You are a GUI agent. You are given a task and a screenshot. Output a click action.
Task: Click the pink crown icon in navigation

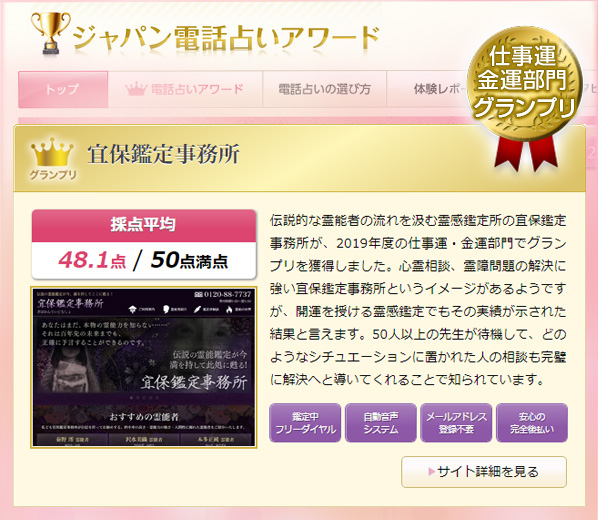tap(136, 89)
